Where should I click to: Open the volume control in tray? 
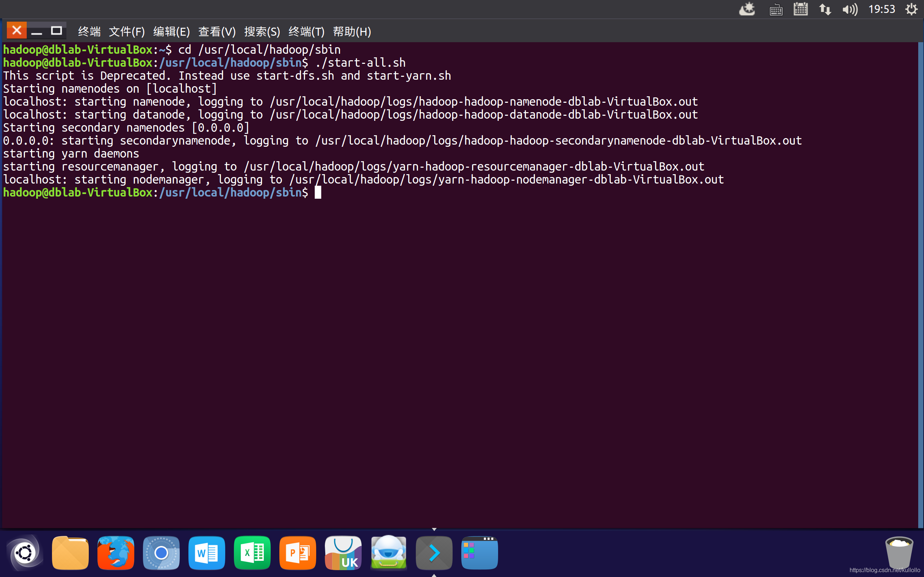pos(850,9)
